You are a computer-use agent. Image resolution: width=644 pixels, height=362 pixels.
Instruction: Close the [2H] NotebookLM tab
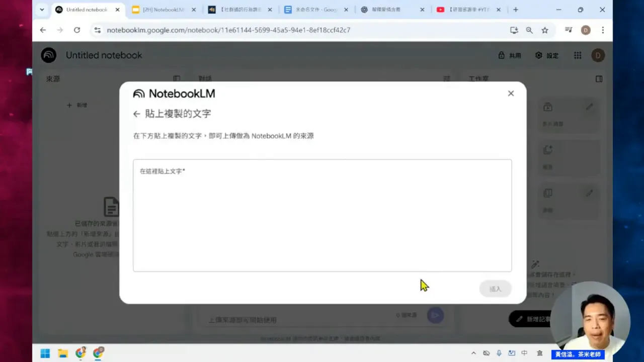[x=194, y=10]
